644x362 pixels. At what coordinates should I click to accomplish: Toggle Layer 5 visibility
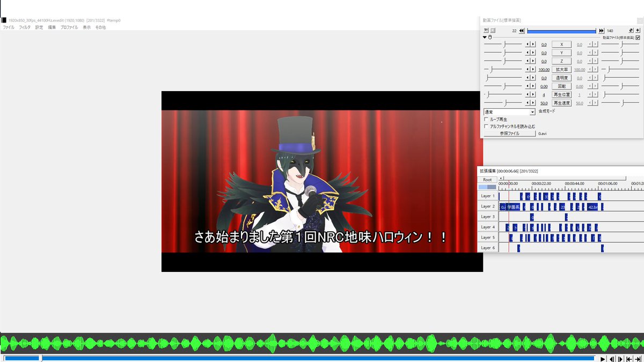488,238
